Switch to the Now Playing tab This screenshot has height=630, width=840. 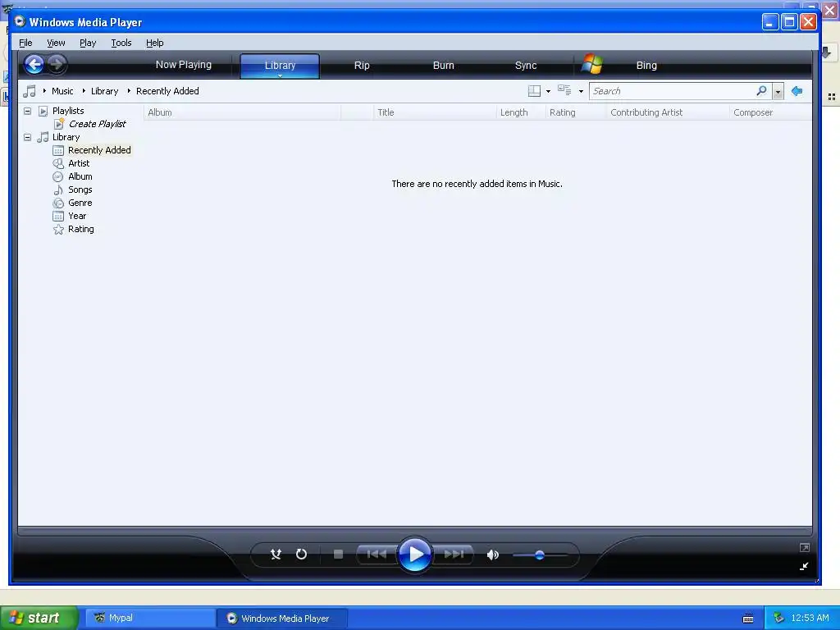pyautogui.click(x=184, y=65)
